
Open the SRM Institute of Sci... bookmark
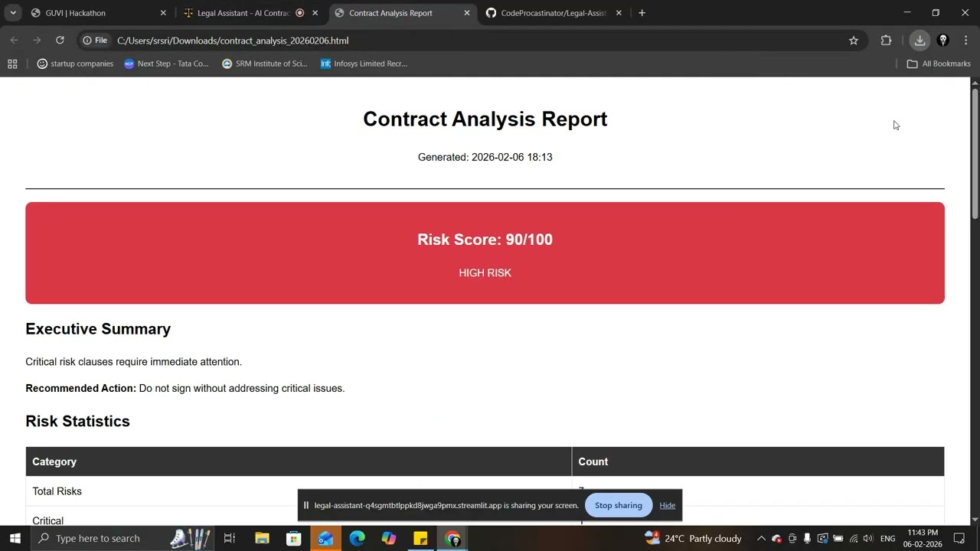[265, 64]
